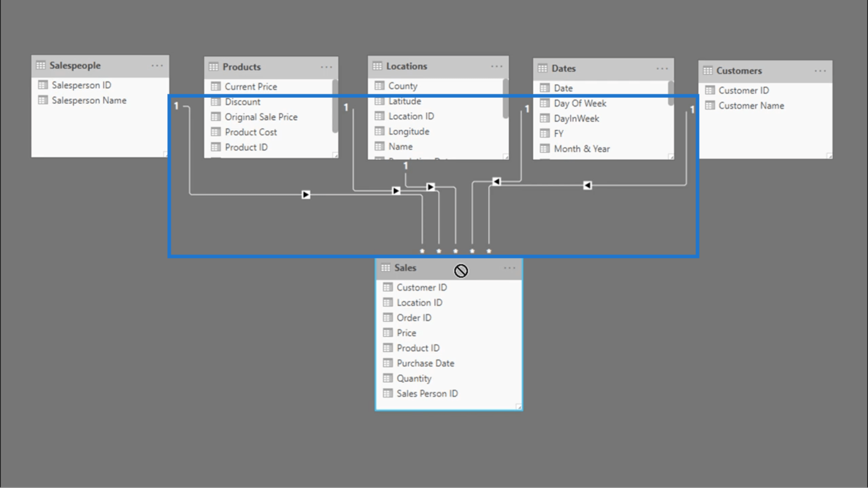Click the column icon beside Quantity
This screenshot has height=488, width=868.
[x=388, y=379]
